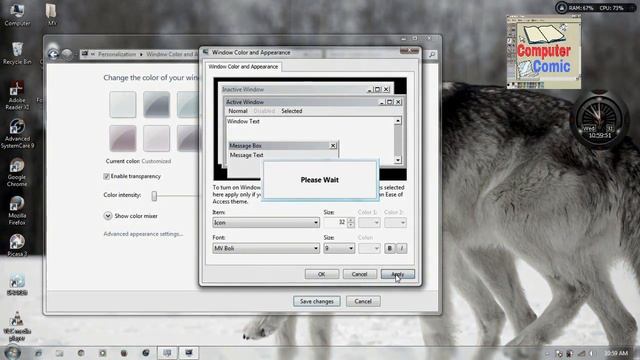The image size is (640, 360).
Task: Open the font Color dropdown
Action: click(369, 248)
